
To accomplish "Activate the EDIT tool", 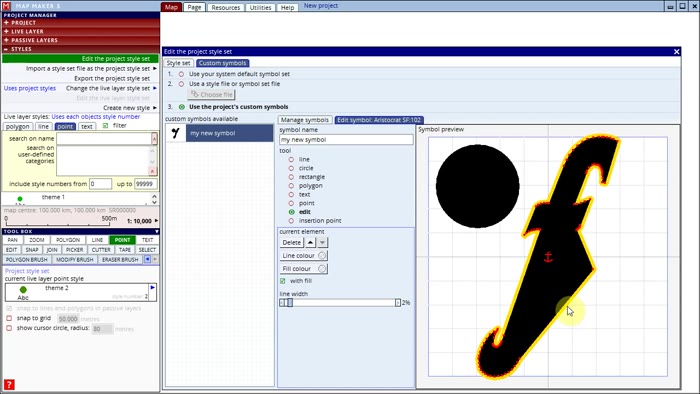I will [x=12, y=250].
